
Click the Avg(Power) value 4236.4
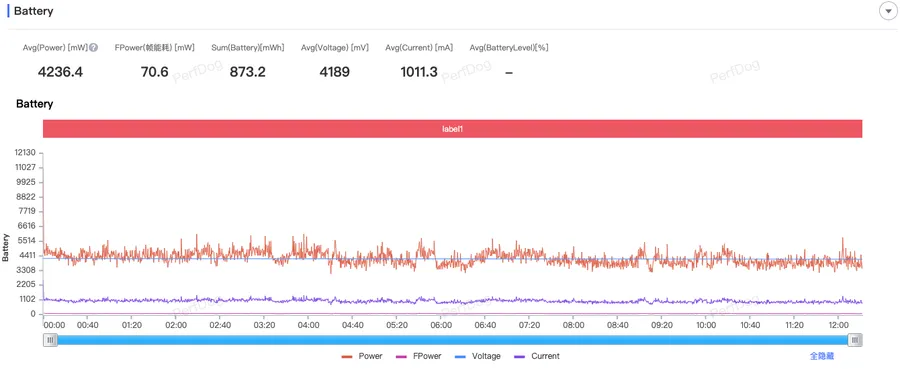[60, 72]
